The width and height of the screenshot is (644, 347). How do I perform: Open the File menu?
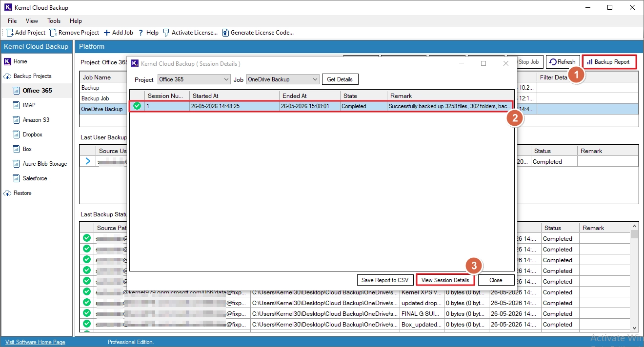12,21
